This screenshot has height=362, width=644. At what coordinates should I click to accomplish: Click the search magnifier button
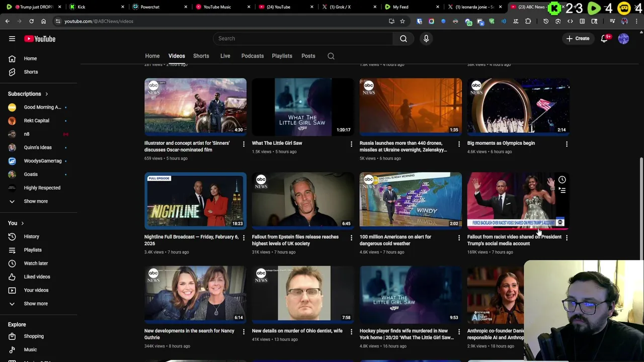tap(404, 39)
